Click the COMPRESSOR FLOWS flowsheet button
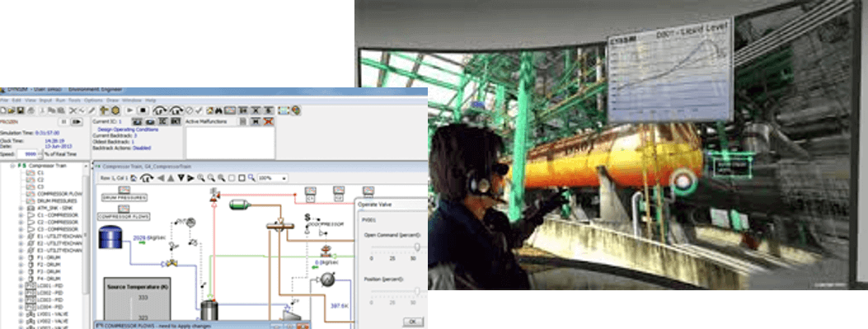Viewport: 868px width, 329px height. tap(124, 216)
